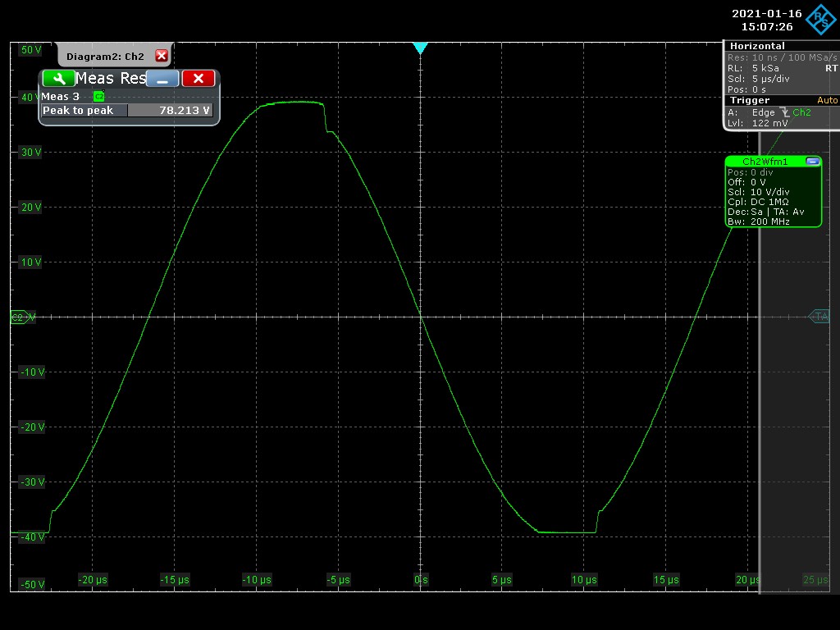Click the Scl: 10 V/div vertical scale
840x630 pixels.
[x=758, y=192]
